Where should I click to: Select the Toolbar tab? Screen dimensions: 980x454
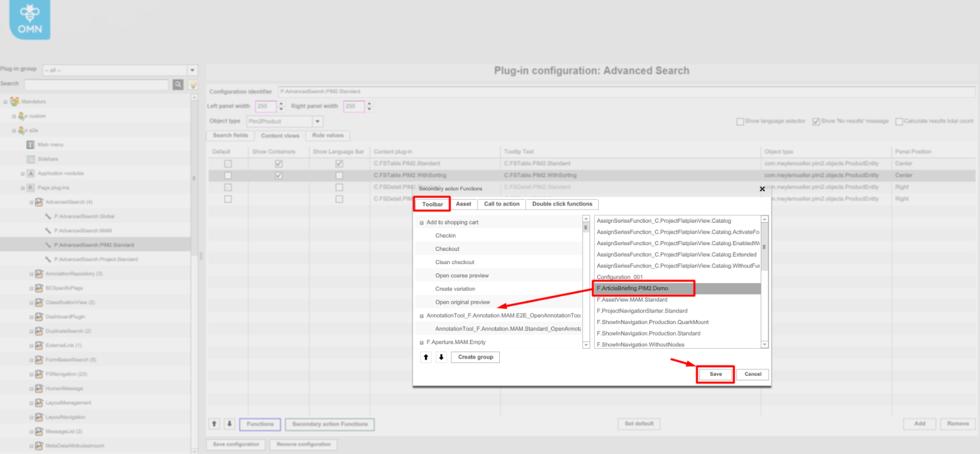432,204
